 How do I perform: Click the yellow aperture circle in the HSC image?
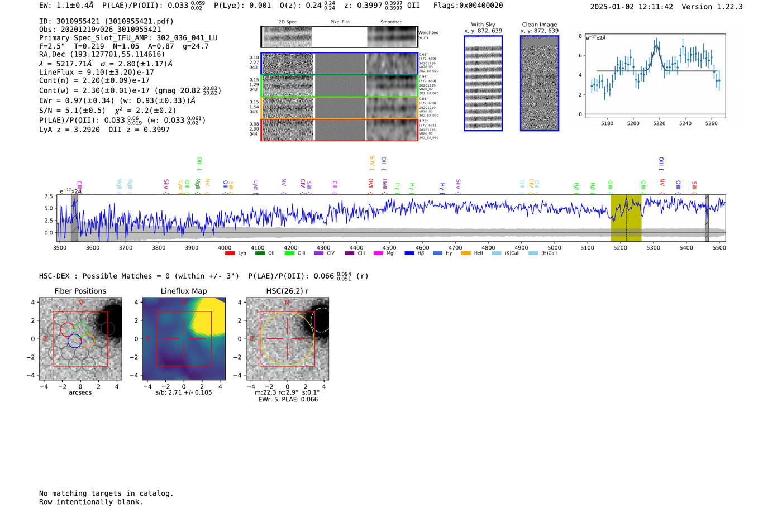[287, 339]
